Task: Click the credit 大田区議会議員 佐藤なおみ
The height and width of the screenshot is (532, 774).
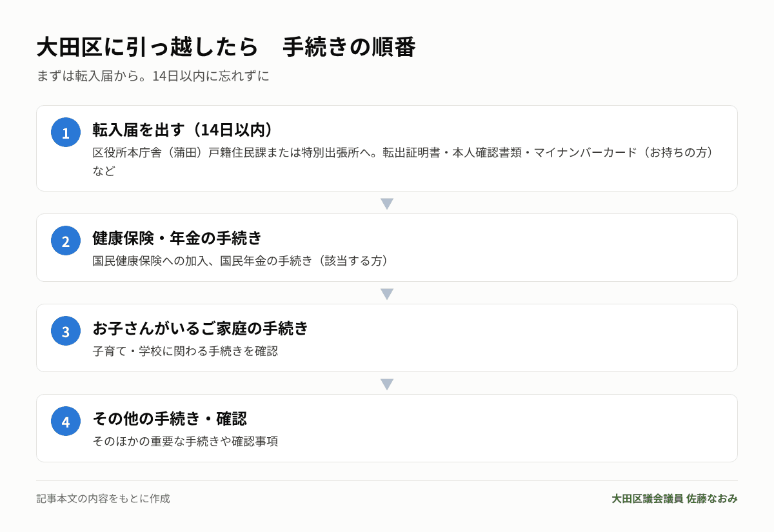Action: click(675, 498)
